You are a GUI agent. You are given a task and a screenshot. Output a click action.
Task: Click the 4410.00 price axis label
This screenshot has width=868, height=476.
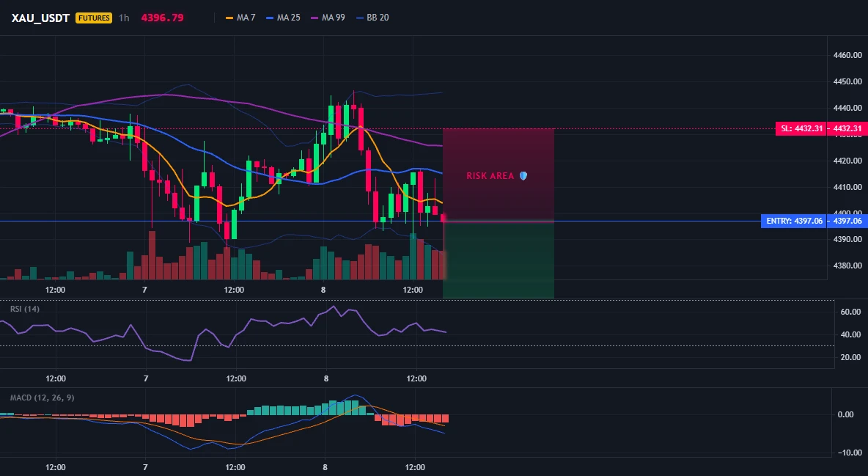click(847, 187)
